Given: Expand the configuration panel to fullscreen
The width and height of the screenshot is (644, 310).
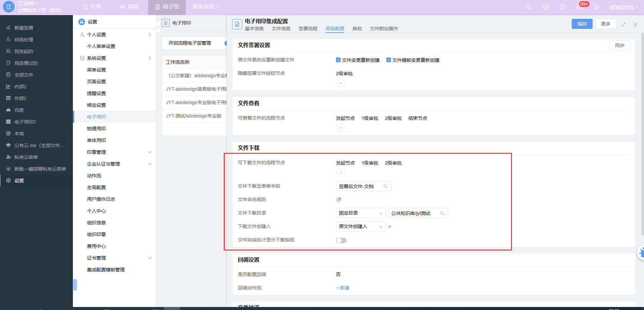Looking at the screenshot, I should [624, 25].
